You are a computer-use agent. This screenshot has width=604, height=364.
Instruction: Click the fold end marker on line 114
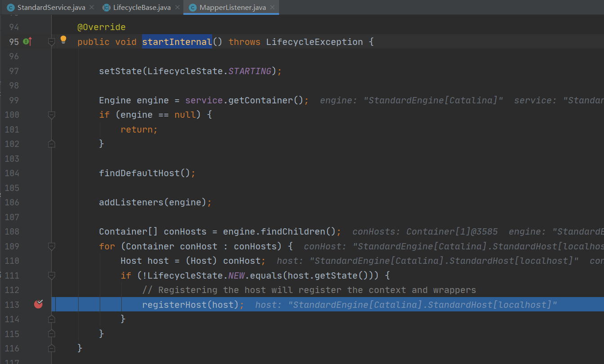pyautogui.click(x=51, y=319)
